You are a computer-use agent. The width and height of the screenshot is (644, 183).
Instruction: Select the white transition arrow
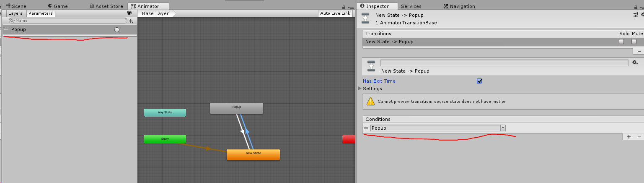pyautogui.click(x=243, y=132)
